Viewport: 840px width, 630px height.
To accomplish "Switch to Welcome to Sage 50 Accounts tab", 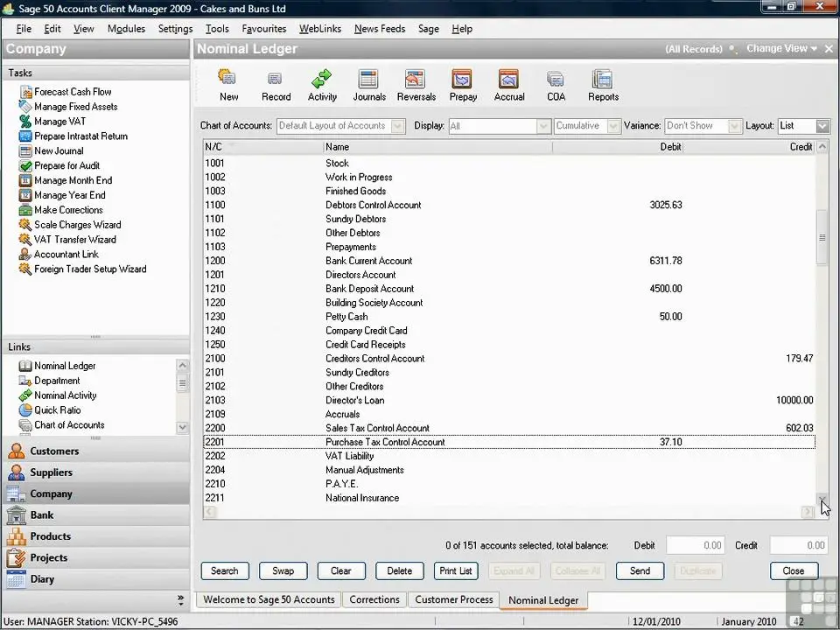I will [x=269, y=599].
